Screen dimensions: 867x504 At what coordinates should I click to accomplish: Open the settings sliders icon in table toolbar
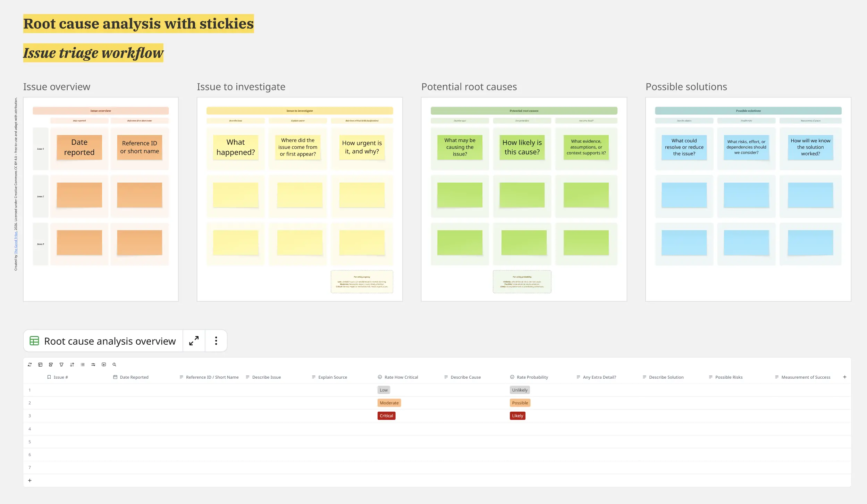click(x=93, y=364)
